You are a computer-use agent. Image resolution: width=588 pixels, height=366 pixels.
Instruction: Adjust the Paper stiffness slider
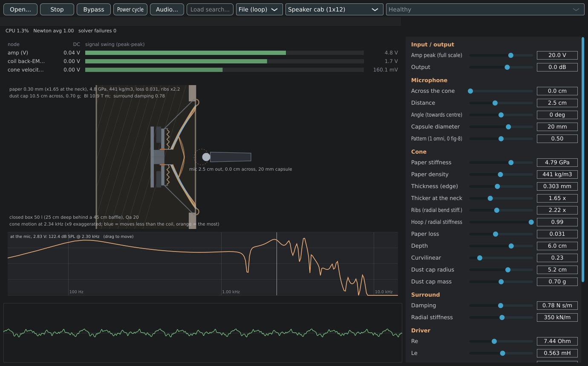point(501,163)
